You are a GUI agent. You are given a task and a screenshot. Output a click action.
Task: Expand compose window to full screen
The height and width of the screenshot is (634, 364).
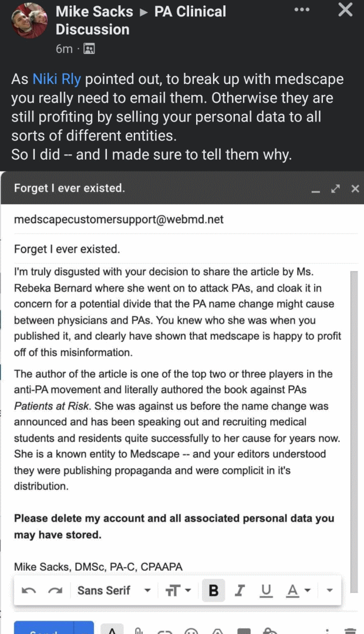[335, 189]
